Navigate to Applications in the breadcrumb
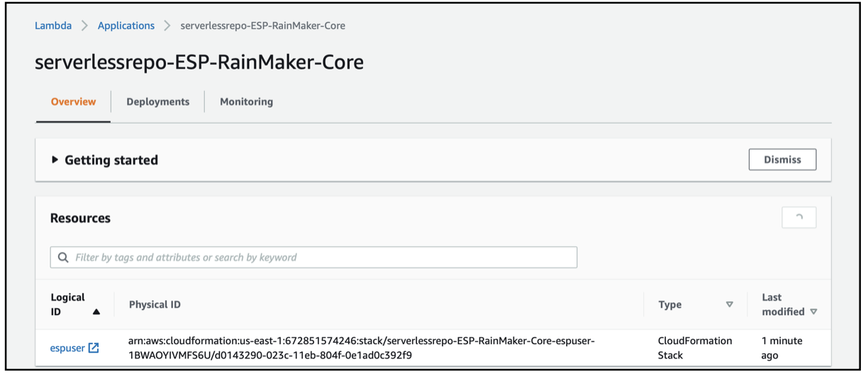This screenshot has height=379, width=868. (126, 26)
